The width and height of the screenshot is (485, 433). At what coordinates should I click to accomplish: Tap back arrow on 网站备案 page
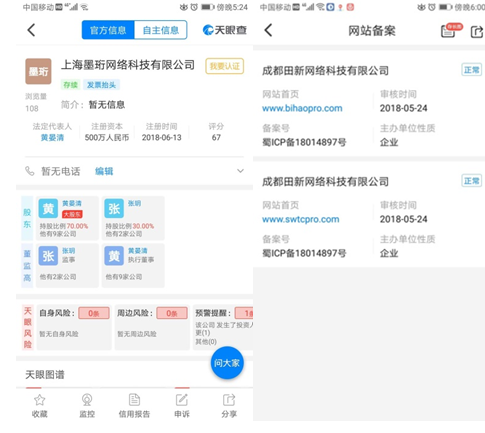pyautogui.click(x=268, y=30)
